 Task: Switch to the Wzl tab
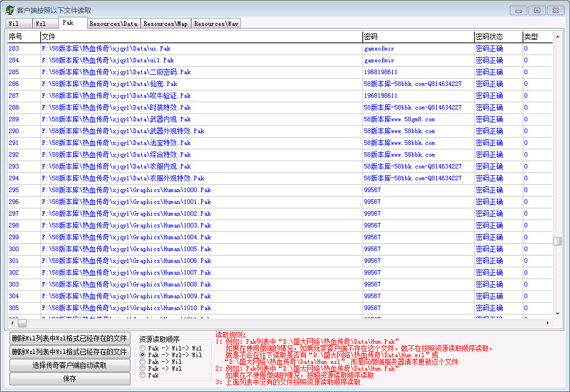tap(46, 24)
